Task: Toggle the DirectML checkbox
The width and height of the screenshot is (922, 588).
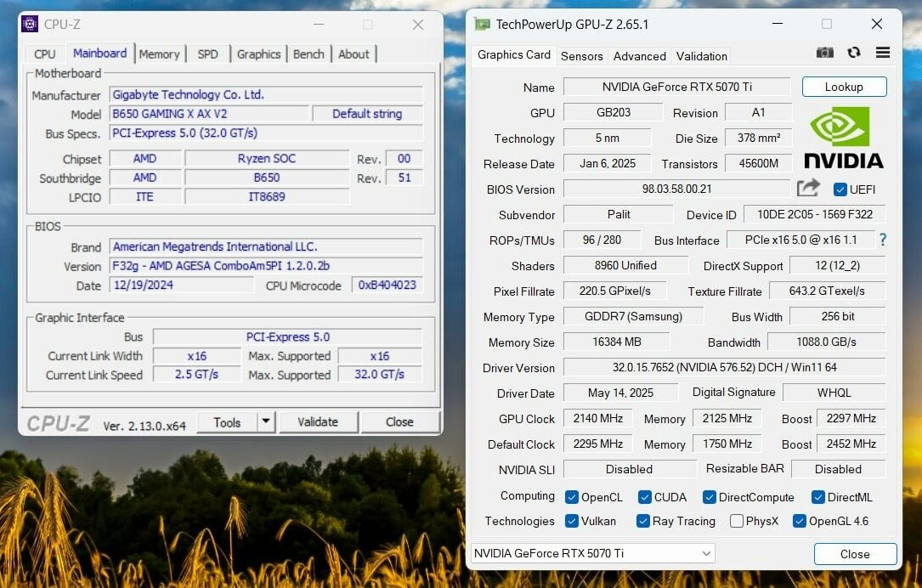Action: click(x=818, y=497)
